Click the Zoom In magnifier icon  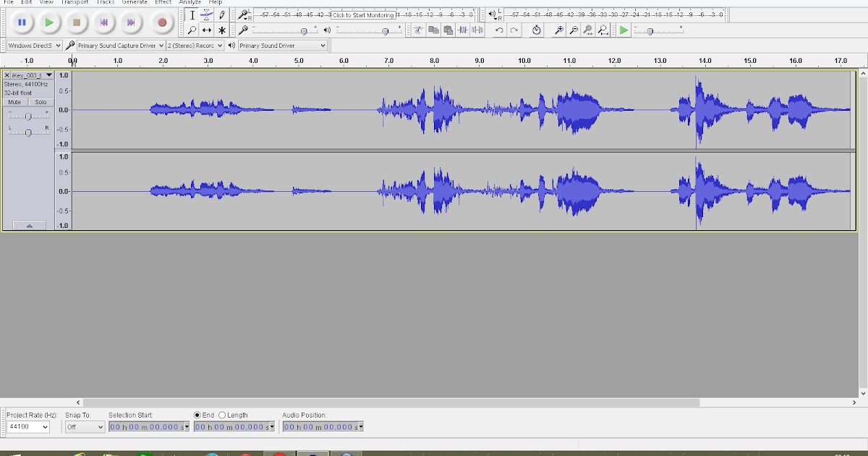click(x=557, y=30)
